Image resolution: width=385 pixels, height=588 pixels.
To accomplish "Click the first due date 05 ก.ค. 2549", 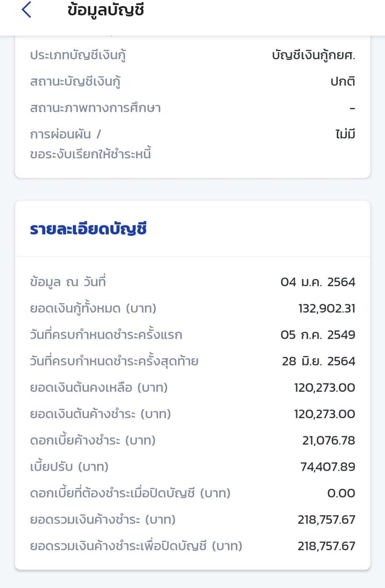I will click(x=318, y=335).
